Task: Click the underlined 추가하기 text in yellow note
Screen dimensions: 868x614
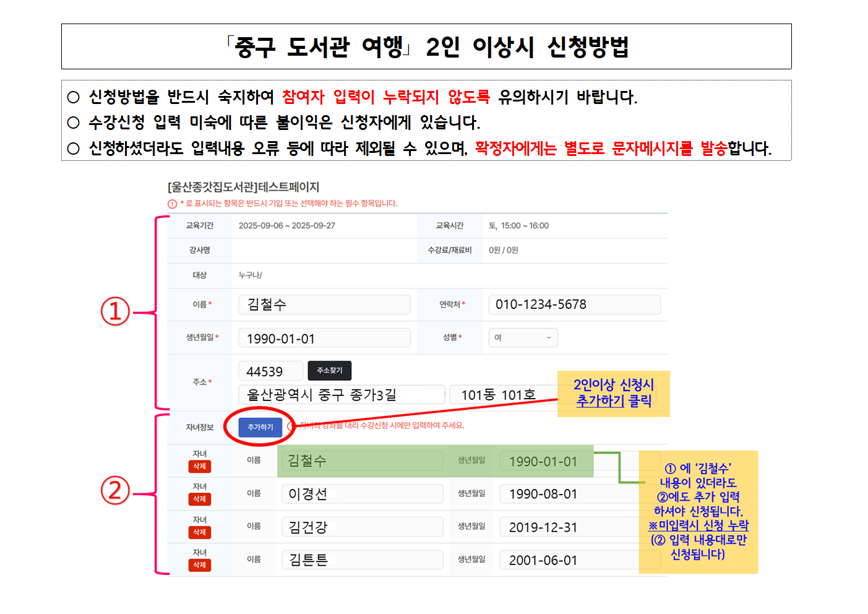Action: coord(600,400)
